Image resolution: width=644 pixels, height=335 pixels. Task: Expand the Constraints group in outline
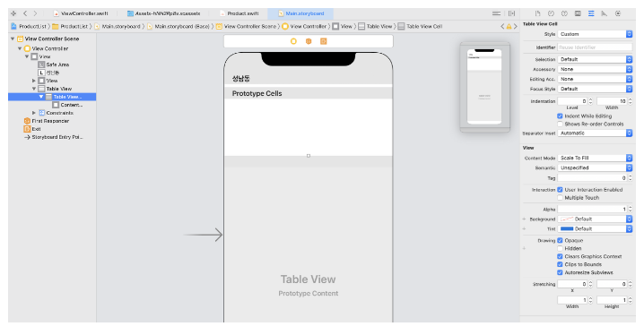34,113
